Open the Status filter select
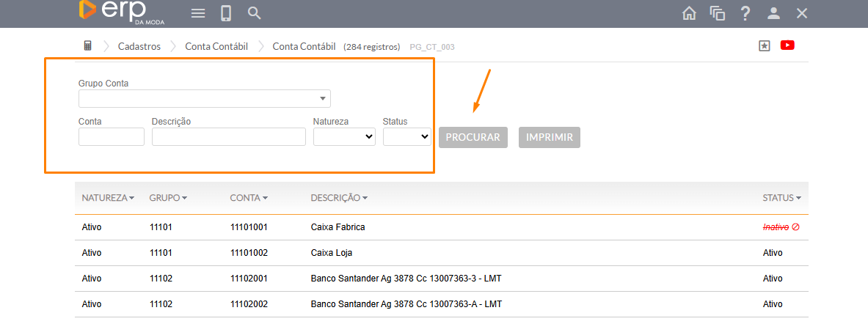The height and width of the screenshot is (324, 868). click(406, 136)
